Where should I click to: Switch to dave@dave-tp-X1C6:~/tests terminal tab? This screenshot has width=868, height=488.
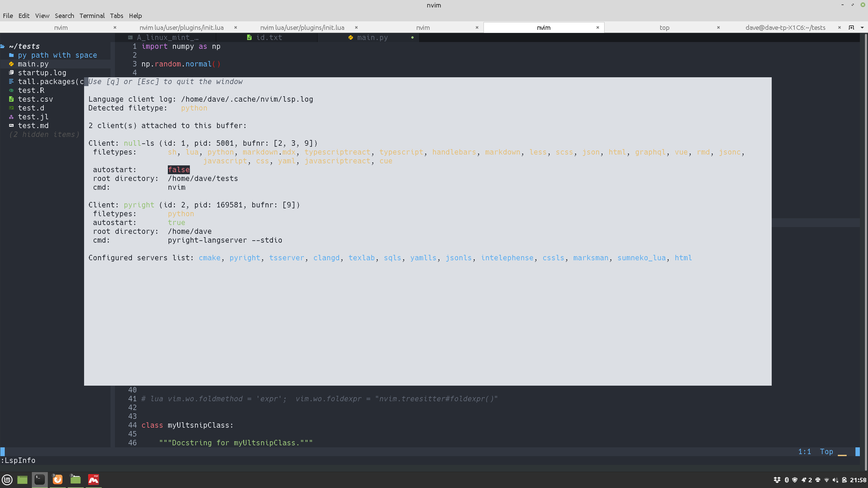pos(785,27)
